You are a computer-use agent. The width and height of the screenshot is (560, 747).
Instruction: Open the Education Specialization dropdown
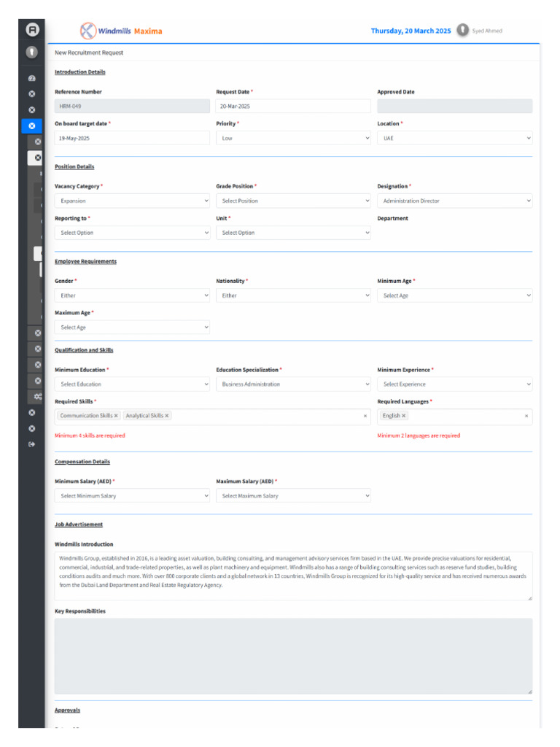293,384
